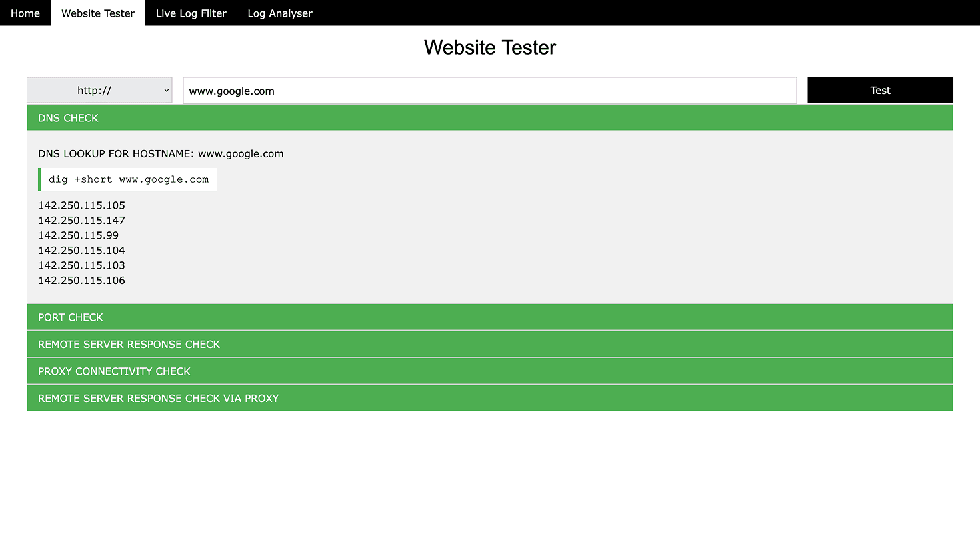Select IP address 142.250.115.99

78,235
